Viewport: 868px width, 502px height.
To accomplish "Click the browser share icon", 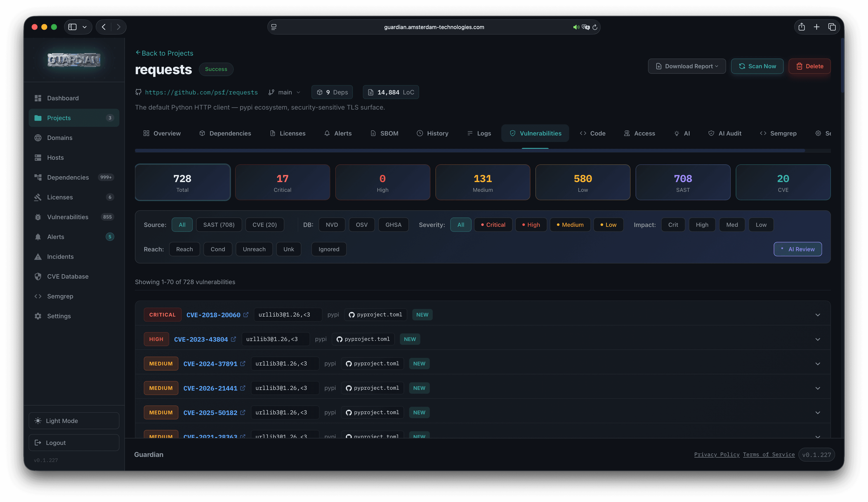I will point(802,27).
